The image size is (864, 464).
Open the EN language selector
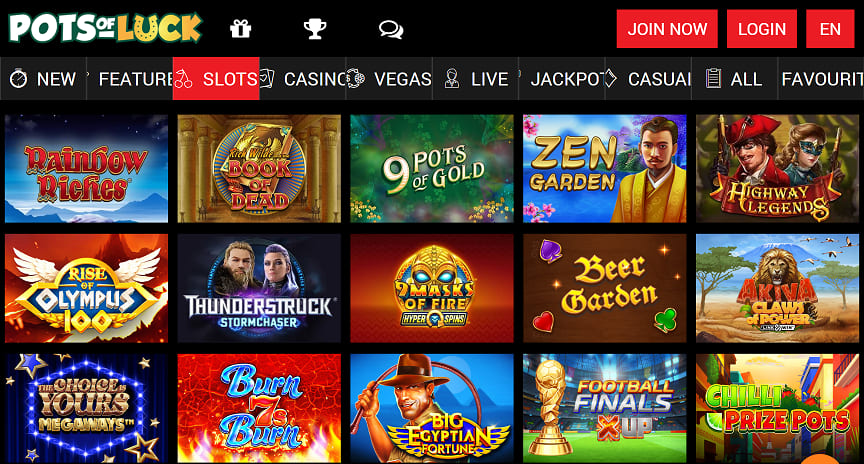pos(830,29)
